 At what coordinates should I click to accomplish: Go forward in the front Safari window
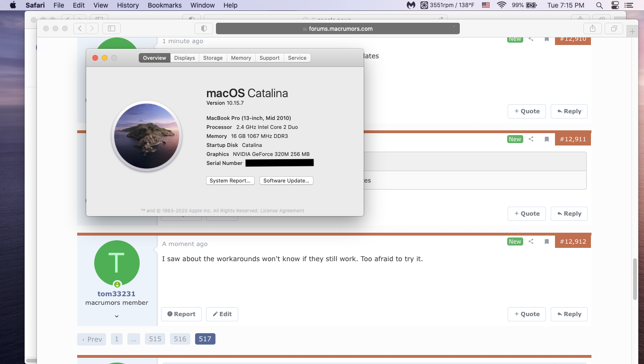click(92, 28)
